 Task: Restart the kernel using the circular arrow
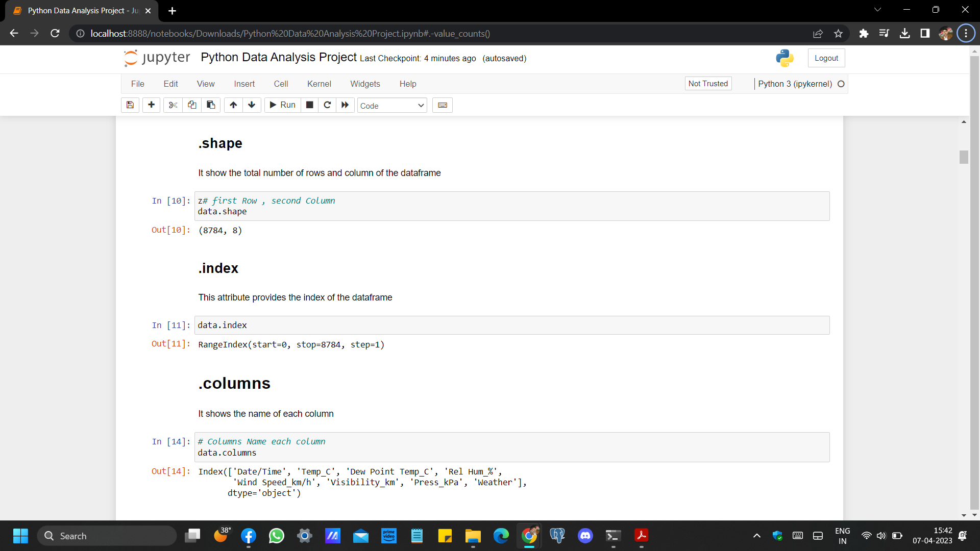[x=327, y=105]
